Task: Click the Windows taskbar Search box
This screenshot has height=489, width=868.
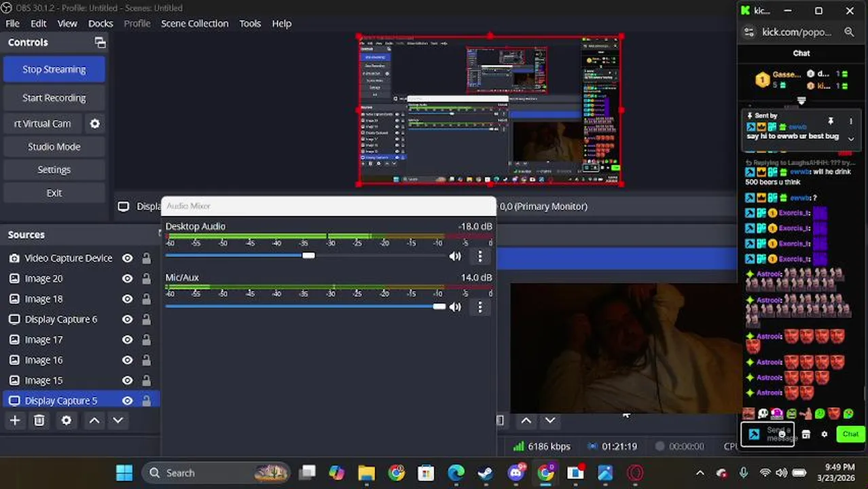Action: tap(216, 473)
